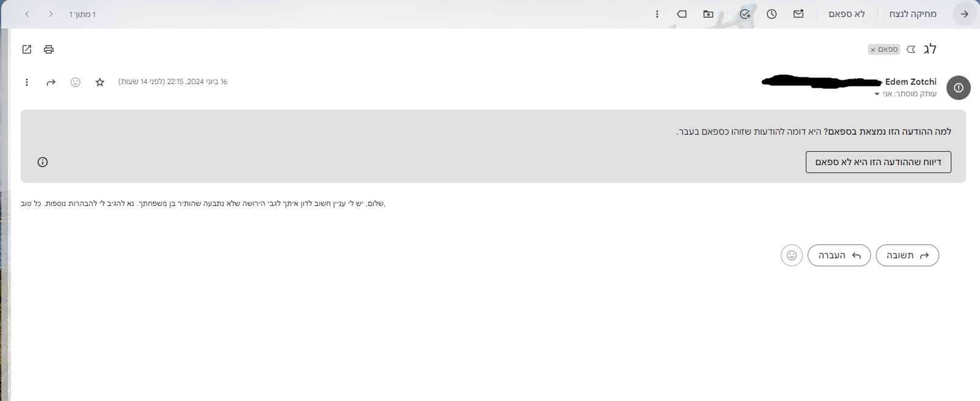The height and width of the screenshot is (401, 980).
Task: Open the message's three-dot options menu
Action: 27,82
